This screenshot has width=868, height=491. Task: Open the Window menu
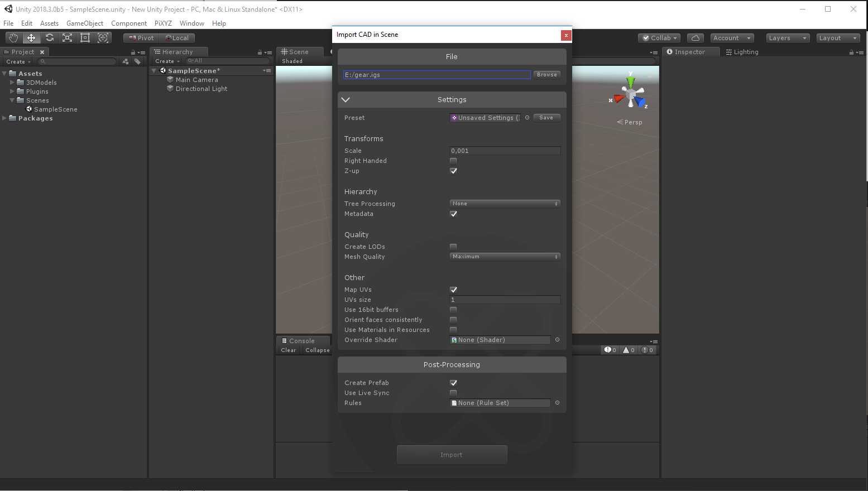(x=192, y=23)
